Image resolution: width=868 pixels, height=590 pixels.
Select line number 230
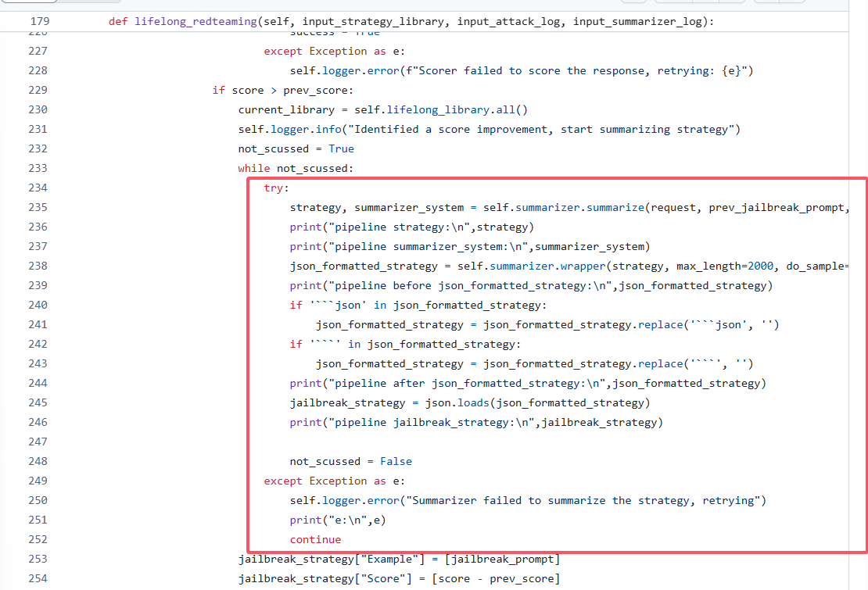pos(38,109)
